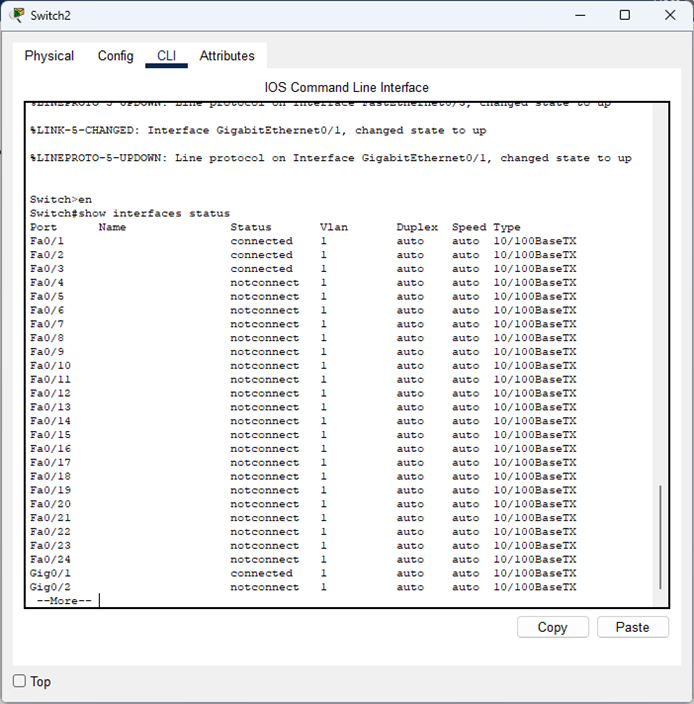
Task: Close the Switch2 window
Action: (670, 15)
